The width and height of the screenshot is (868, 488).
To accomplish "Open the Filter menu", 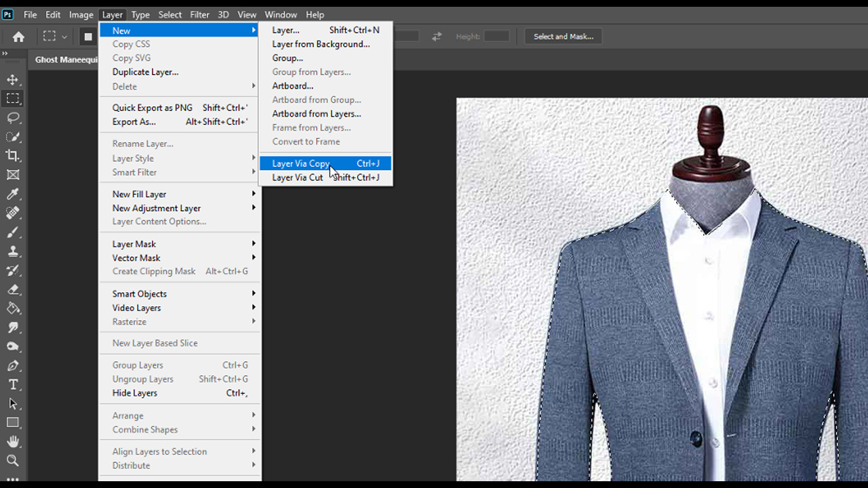I will (199, 14).
